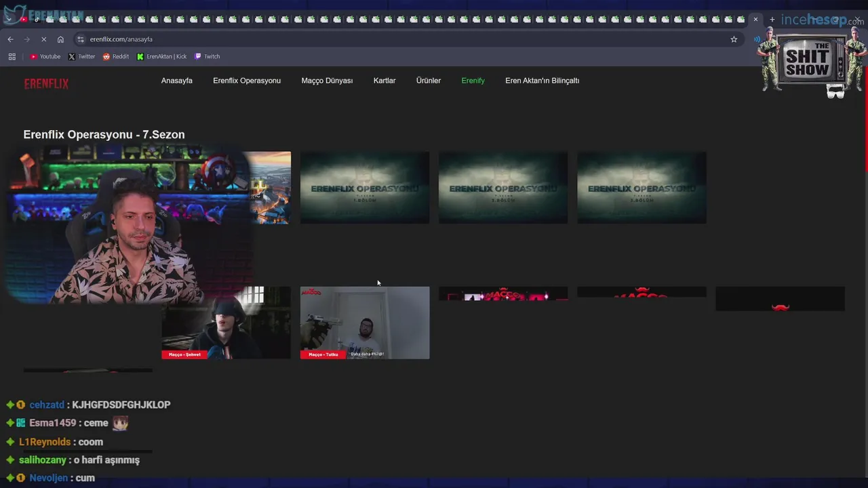
Task: Click chat username cehzatd
Action: click(x=47, y=405)
